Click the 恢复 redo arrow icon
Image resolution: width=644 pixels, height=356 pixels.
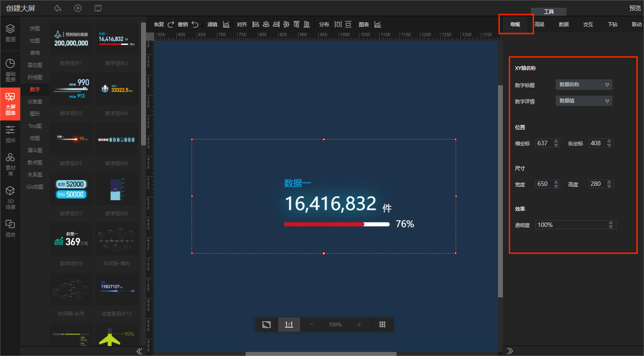pyautogui.click(x=171, y=24)
